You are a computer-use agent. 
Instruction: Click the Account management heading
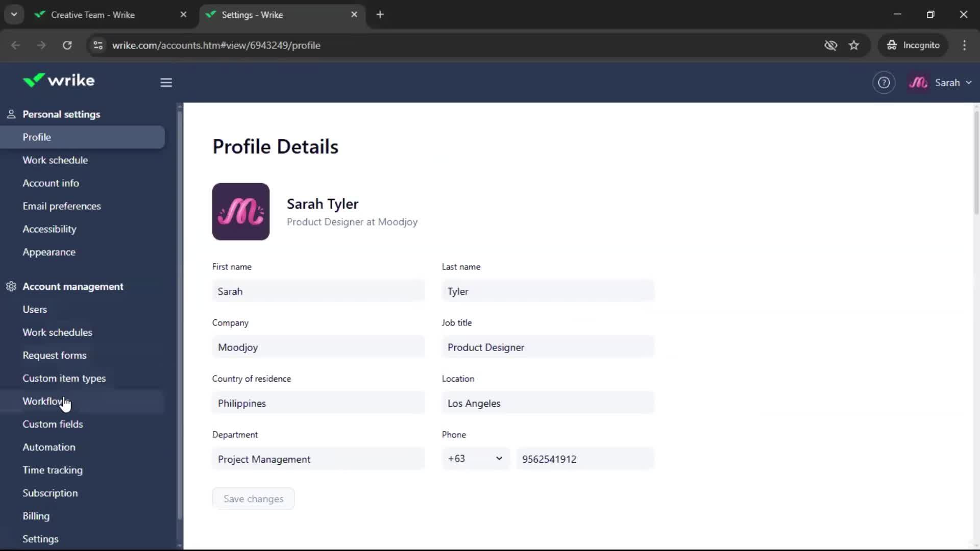coord(73,286)
